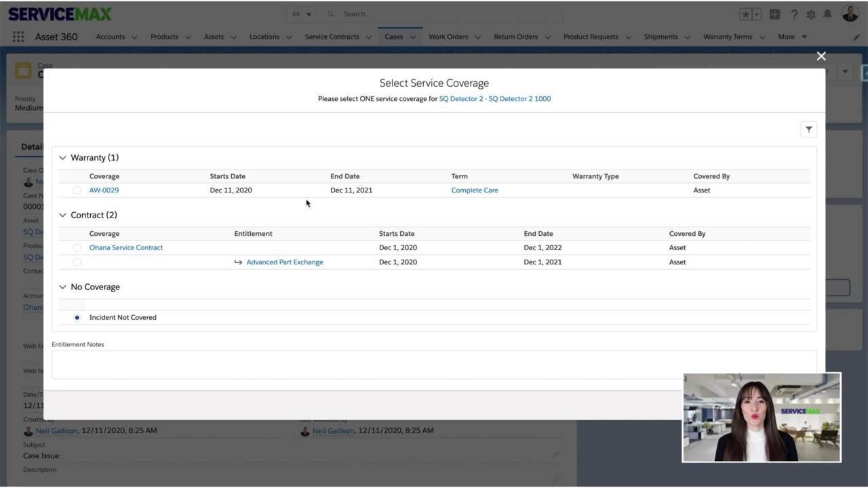Open the Assets tab dropdown chevron
This screenshot has width=868, height=488.
[233, 37]
